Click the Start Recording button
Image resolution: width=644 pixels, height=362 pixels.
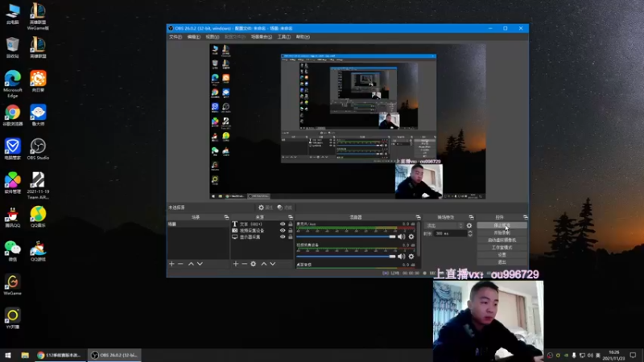tap(502, 232)
